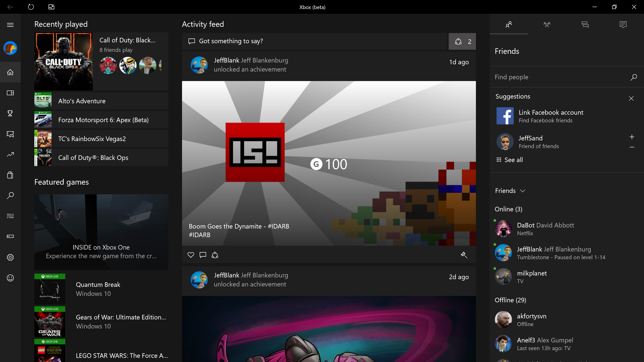Dismiss the Suggestions panel
Viewport: 644px width, 362px height.
pos(631,98)
